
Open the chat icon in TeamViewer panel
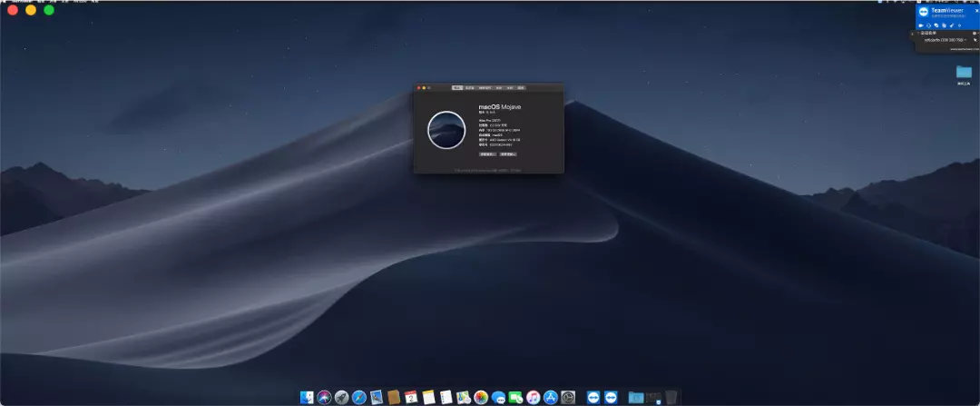pos(936,25)
